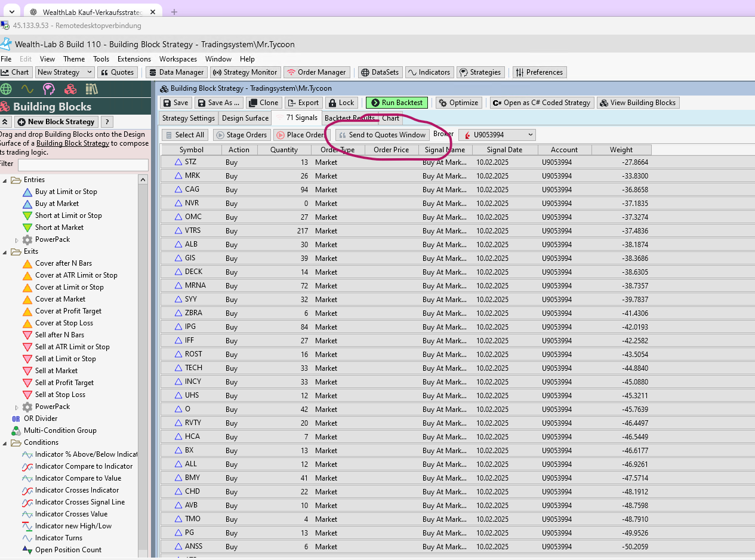The image size is (755, 560).
Task: Select the Indicators sine-wave icon in sidebar
Action: point(27,90)
